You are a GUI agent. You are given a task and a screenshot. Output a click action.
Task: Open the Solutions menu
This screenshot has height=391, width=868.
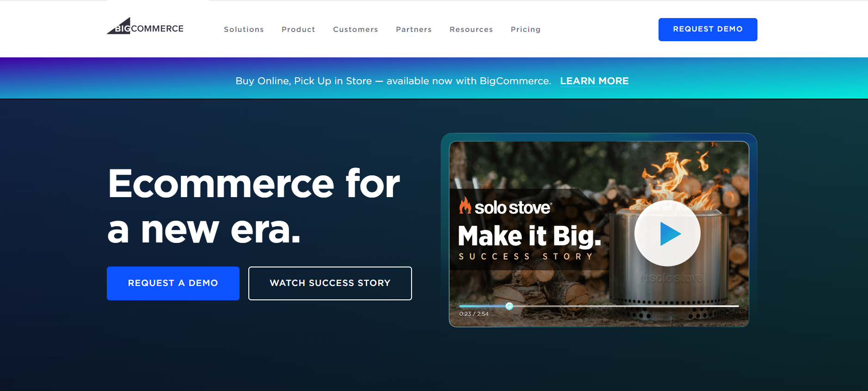244,29
